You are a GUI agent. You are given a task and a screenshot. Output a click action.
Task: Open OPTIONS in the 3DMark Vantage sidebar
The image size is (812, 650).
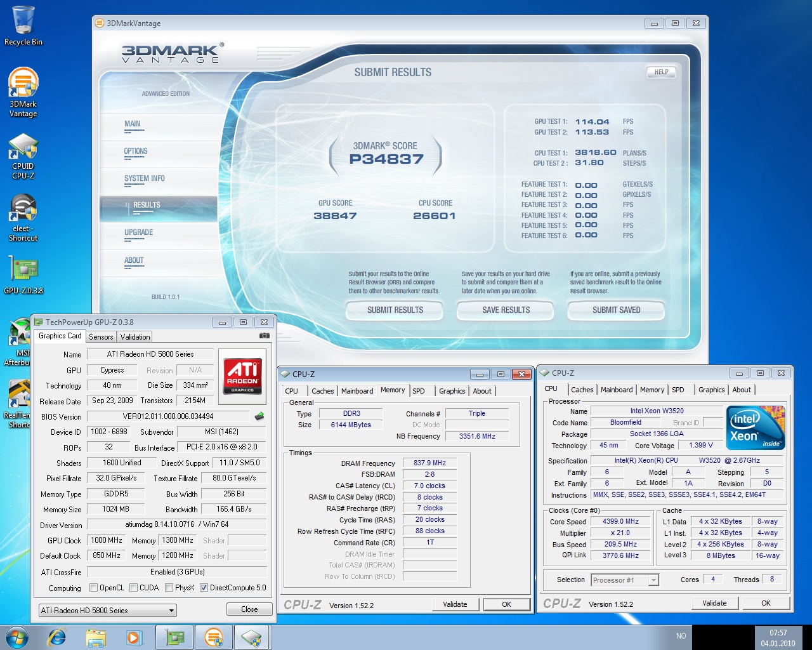tap(136, 151)
